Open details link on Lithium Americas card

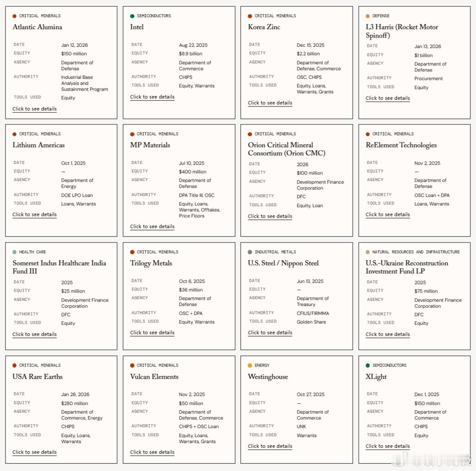click(x=35, y=214)
